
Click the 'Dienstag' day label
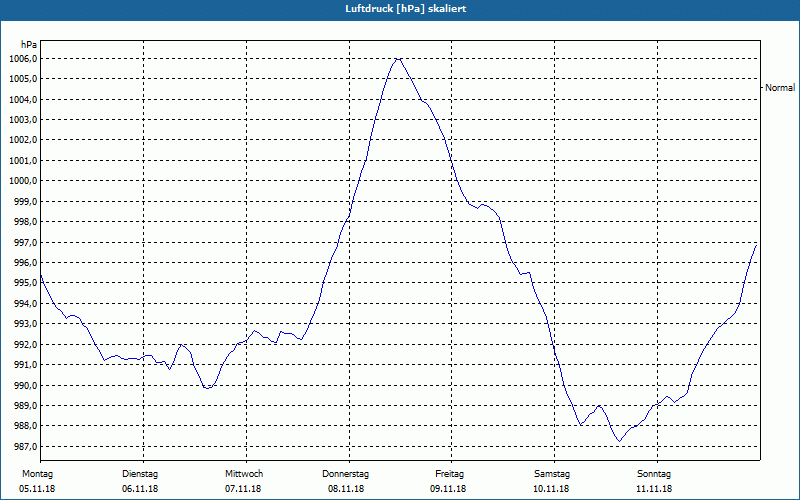[x=140, y=474]
